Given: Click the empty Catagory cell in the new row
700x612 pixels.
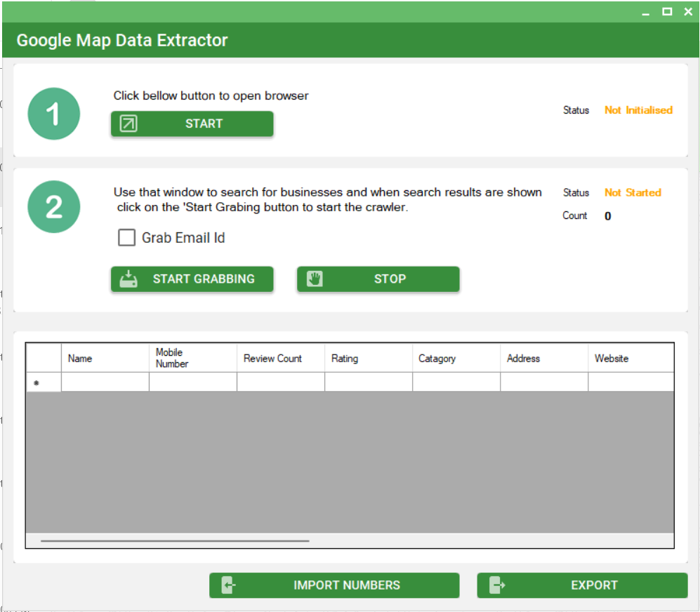Looking at the screenshot, I should pyautogui.click(x=456, y=382).
